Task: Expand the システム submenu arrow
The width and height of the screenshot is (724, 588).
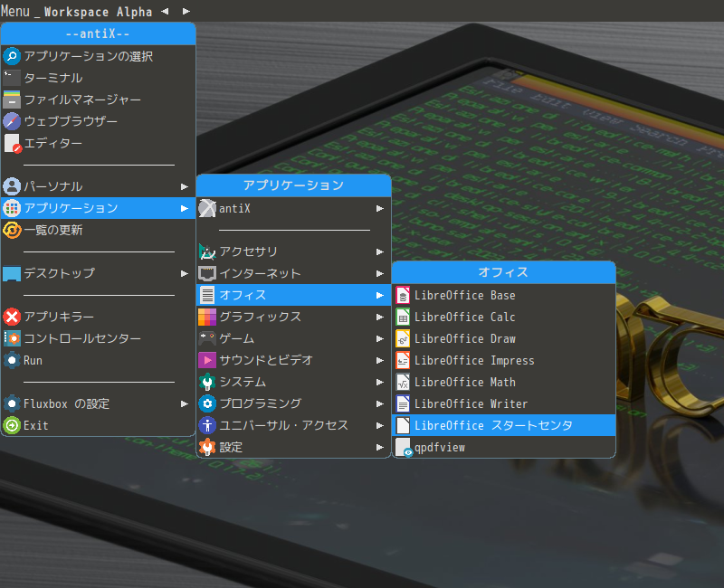Action: click(379, 382)
